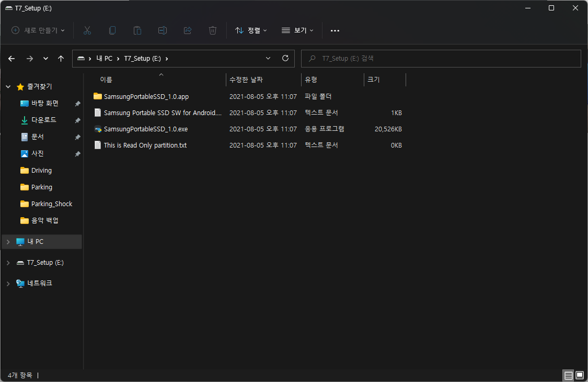The image size is (588, 382).
Task: Open the See more ellipsis menu
Action: click(335, 30)
